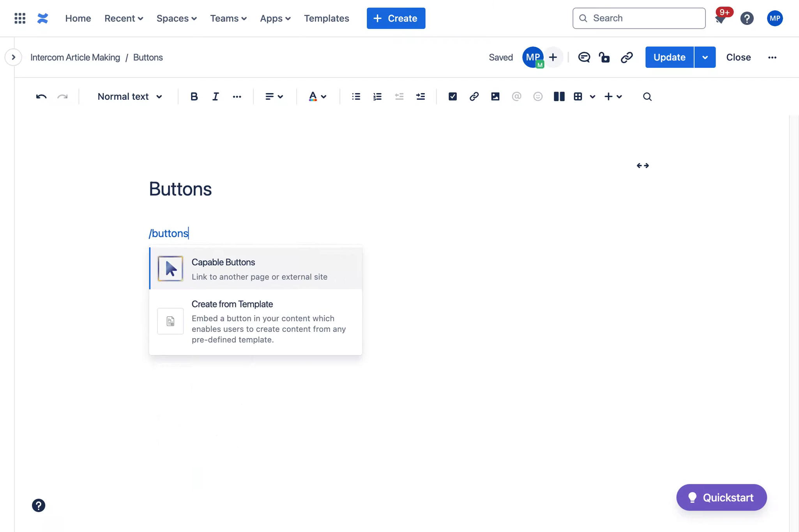The image size is (799, 532).
Task: Expand the Recent menu
Action: 124,18
